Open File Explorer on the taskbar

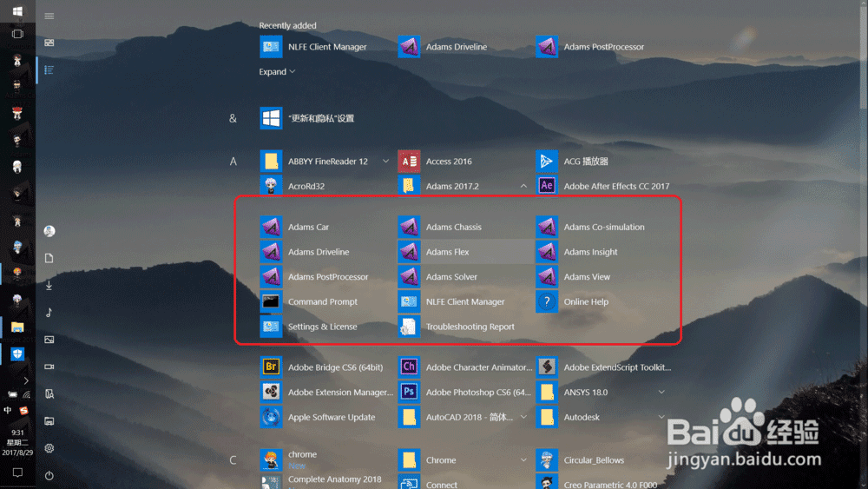tap(17, 327)
